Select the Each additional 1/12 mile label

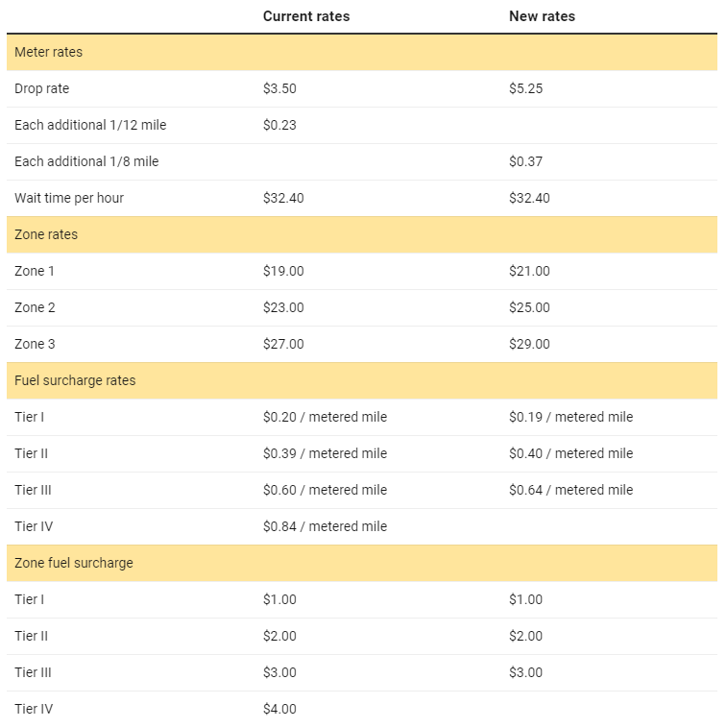(x=90, y=125)
